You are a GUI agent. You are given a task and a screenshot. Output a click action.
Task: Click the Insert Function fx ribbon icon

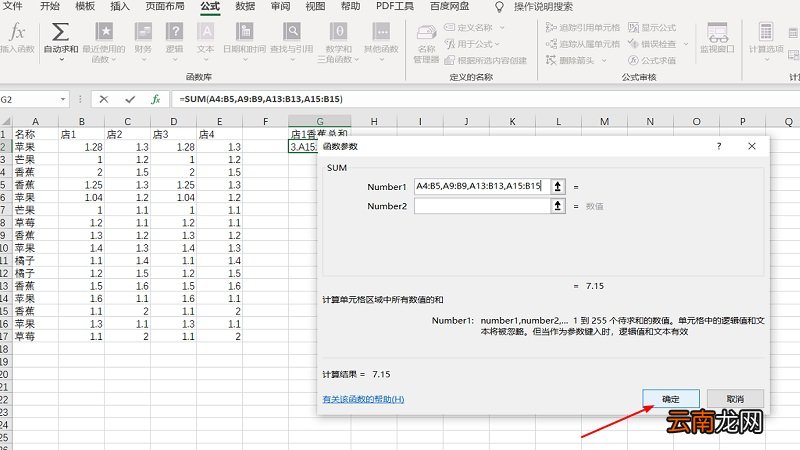click(x=17, y=33)
